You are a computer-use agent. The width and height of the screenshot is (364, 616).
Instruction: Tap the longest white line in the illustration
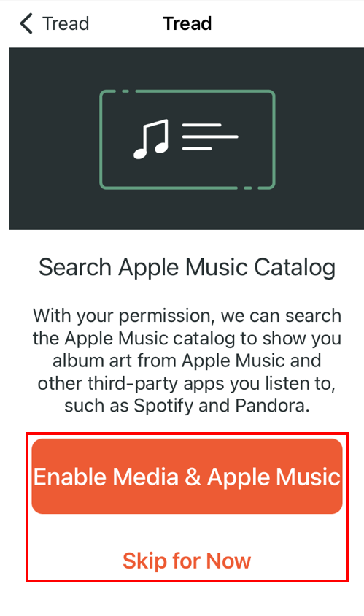coord(210,136)
